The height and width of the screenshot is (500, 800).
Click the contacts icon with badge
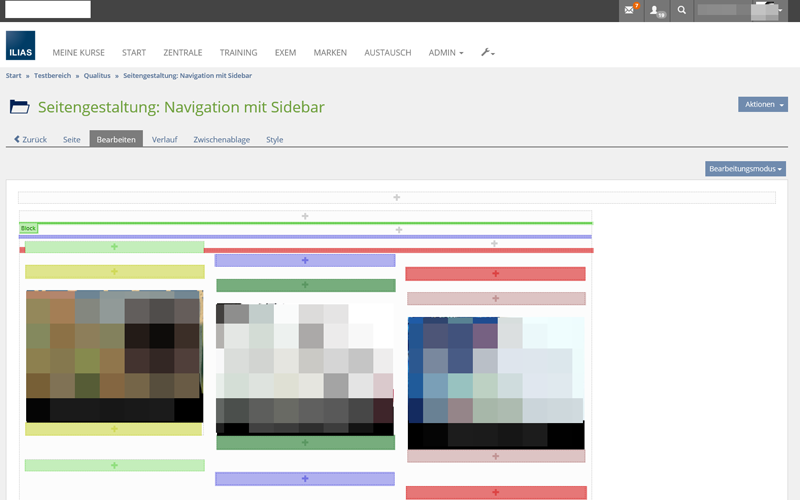(x=656, y=10)
